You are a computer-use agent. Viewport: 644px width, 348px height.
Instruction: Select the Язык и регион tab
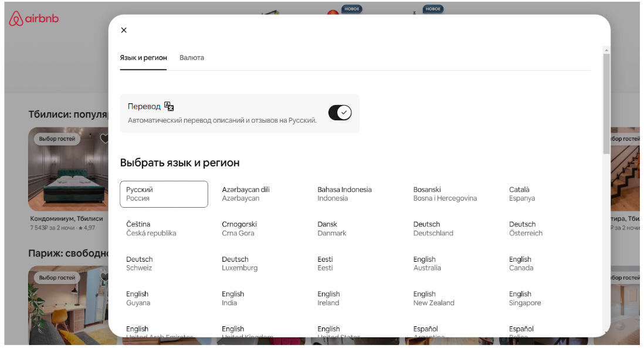tap(143, 58)
